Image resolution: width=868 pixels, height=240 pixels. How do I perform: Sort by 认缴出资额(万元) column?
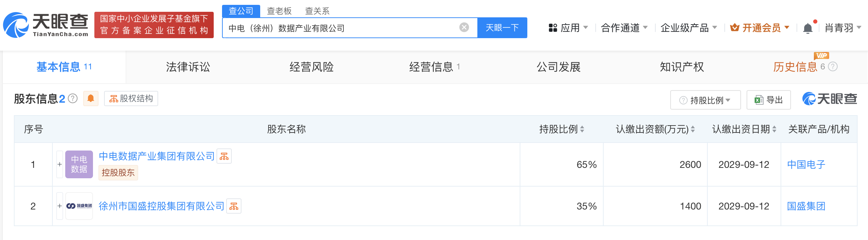tap(655, 129)
